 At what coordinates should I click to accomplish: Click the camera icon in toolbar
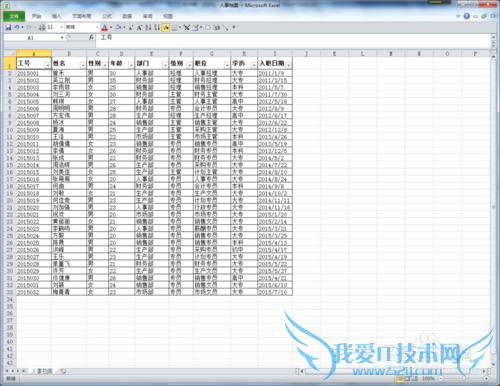(217, 27)
